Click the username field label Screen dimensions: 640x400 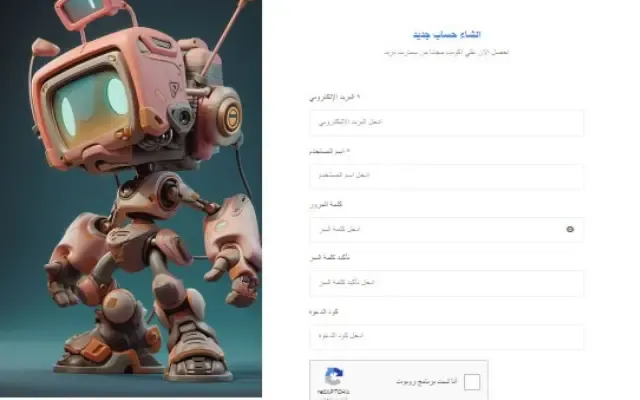pos(329,151)
